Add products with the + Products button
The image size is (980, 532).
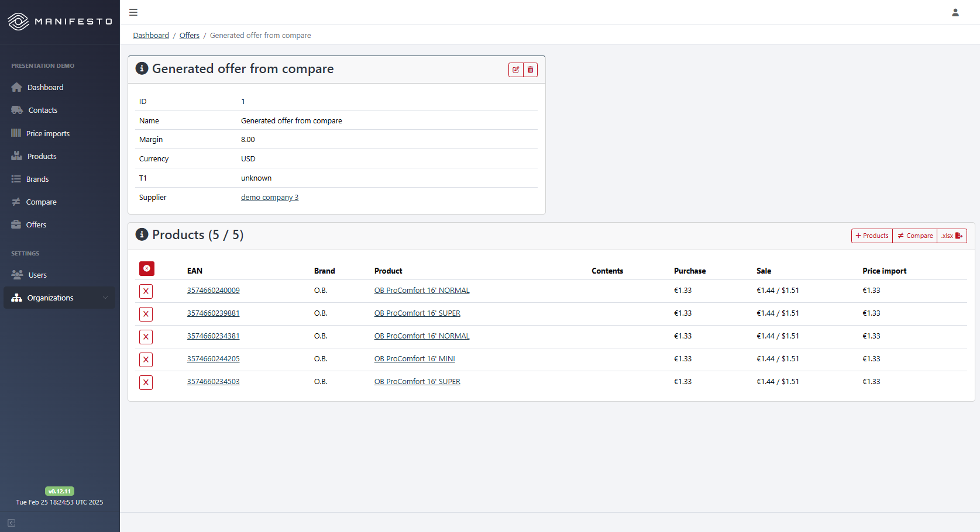coord(872,236)
